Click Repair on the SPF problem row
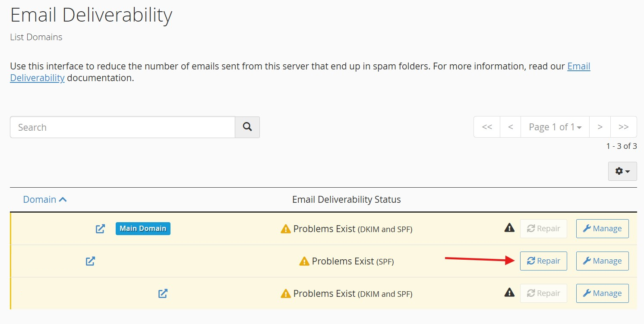This screenshot has width=644, height=324. (543, 261)
